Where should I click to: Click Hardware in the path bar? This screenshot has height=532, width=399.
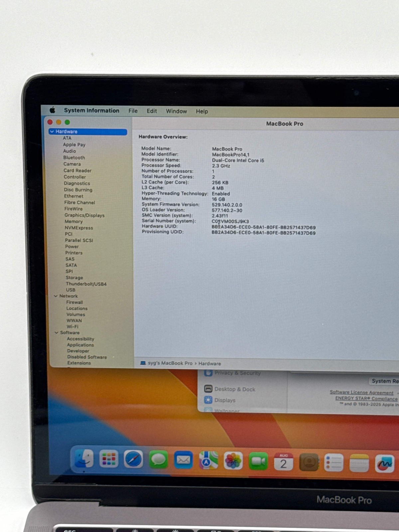click(x=209, y=363)
